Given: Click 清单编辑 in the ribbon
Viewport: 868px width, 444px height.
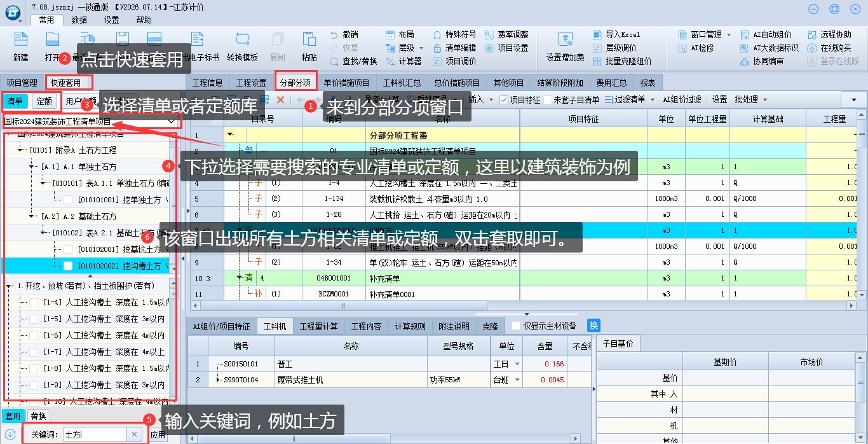Looking at the screenshot, I should tap(454, 48).
